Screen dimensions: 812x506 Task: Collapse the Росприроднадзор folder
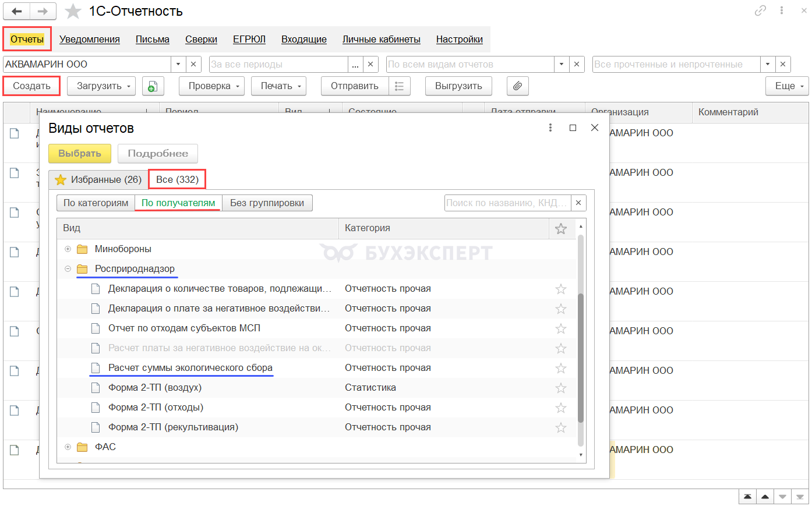[x=68, y=269]
